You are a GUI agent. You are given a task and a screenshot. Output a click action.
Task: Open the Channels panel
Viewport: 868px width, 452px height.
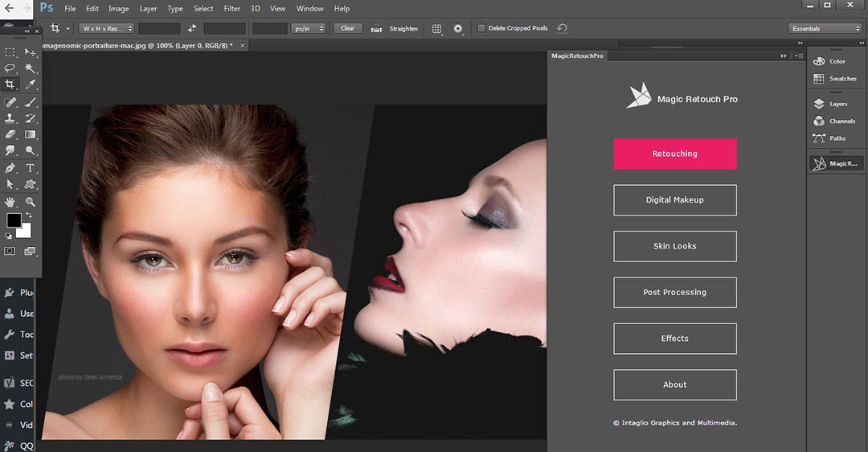835,121
